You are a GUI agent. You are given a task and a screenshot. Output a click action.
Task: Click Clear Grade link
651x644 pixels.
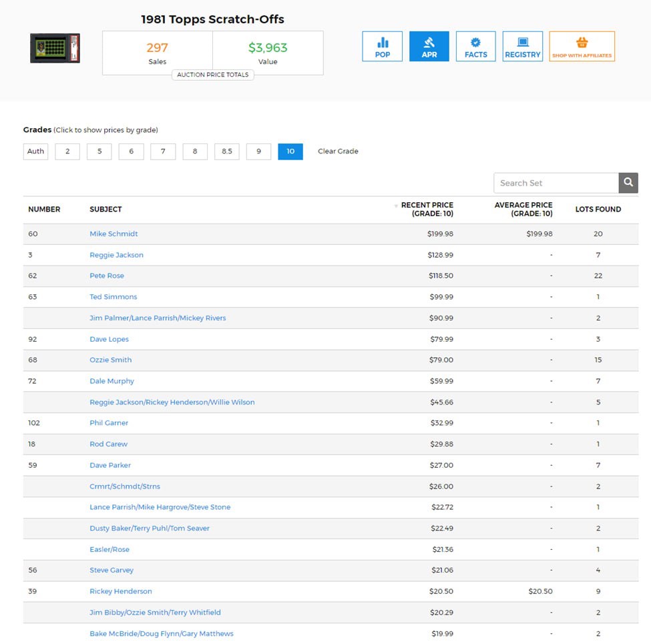coord(338,151)
